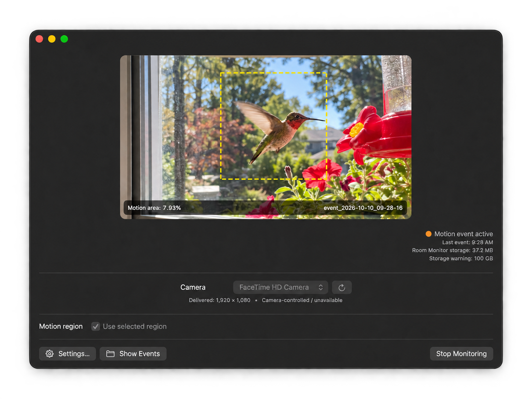Toggle the Use selected region checkbox
Image resolution: width=532 pixels, height=399 pixels.
(96, 326)
